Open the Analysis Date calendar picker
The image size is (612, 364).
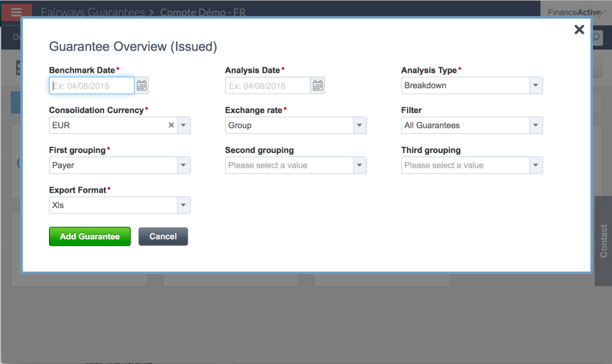click(318, 86)
